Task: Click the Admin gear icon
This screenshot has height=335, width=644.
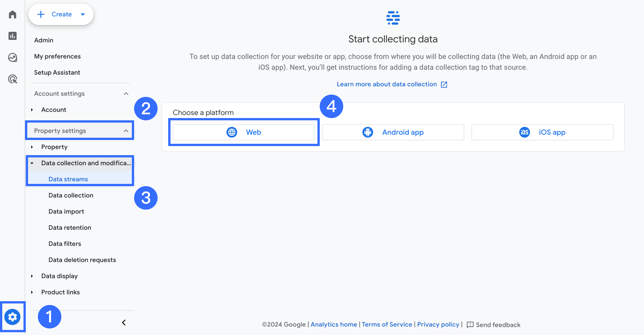Action: pos(12,317)
